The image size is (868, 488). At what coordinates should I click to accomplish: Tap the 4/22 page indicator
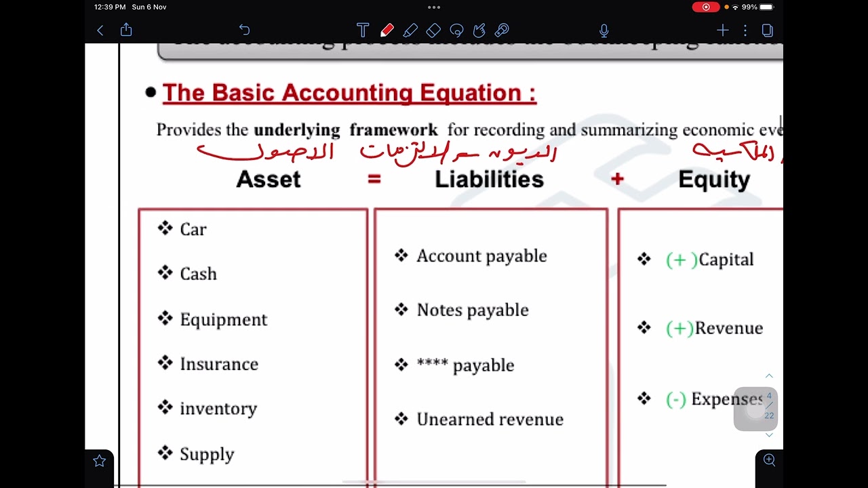pyautogui.click(x=769, y=405)
